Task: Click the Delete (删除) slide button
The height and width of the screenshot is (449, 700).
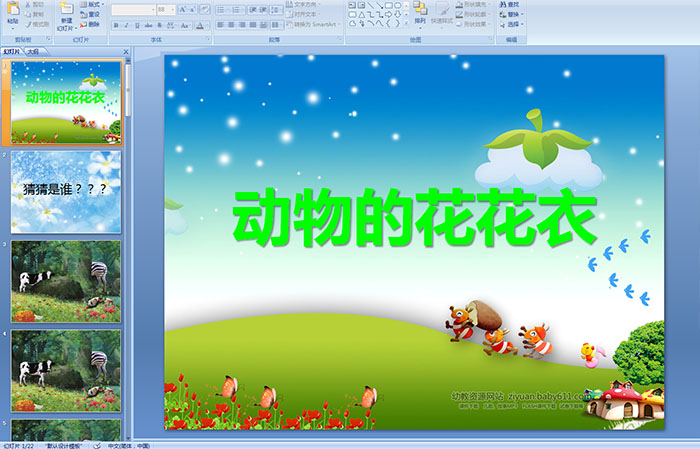Action: click(x=90, y=24)
